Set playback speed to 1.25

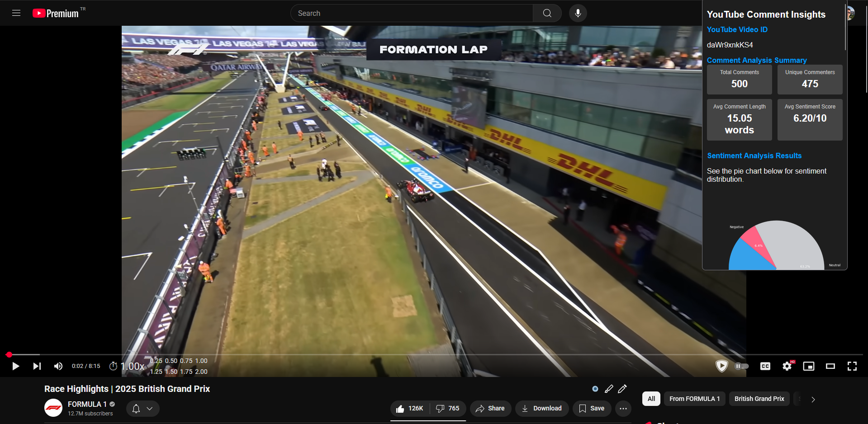pyautogui.click(x=156, y=372)
